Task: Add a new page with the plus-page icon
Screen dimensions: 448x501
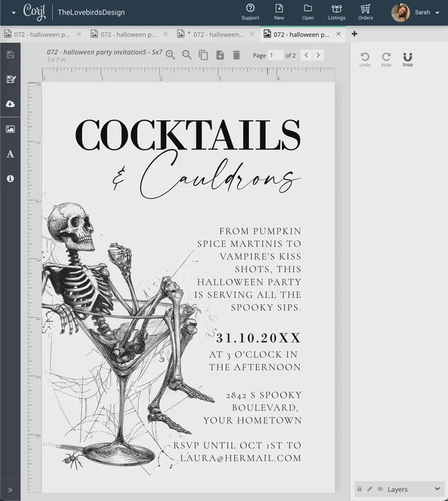Action: [220, 55]
